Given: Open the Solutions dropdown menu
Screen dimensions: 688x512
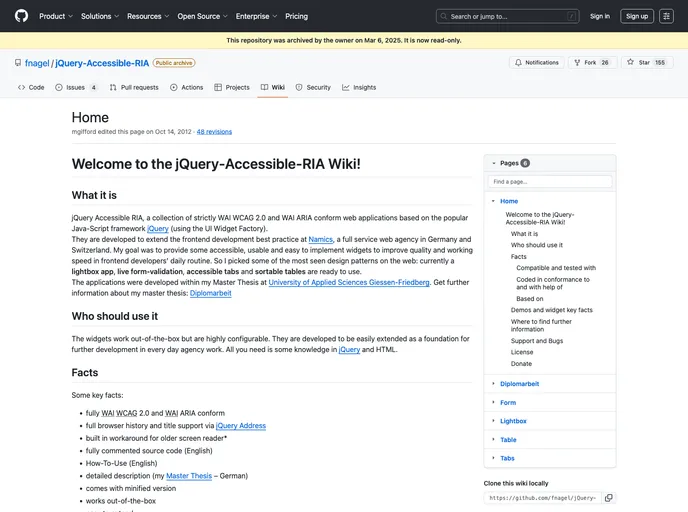Looking at the screenshot, I should [100, 16].
